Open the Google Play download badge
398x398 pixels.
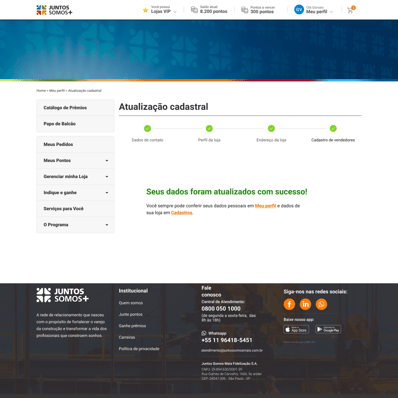pos(328,329)
